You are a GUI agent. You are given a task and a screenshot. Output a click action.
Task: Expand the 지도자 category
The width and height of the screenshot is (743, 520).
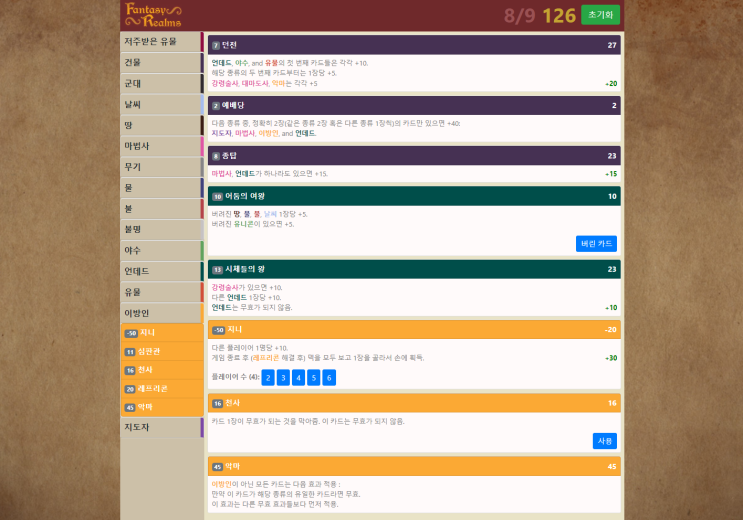click(162, 427)
